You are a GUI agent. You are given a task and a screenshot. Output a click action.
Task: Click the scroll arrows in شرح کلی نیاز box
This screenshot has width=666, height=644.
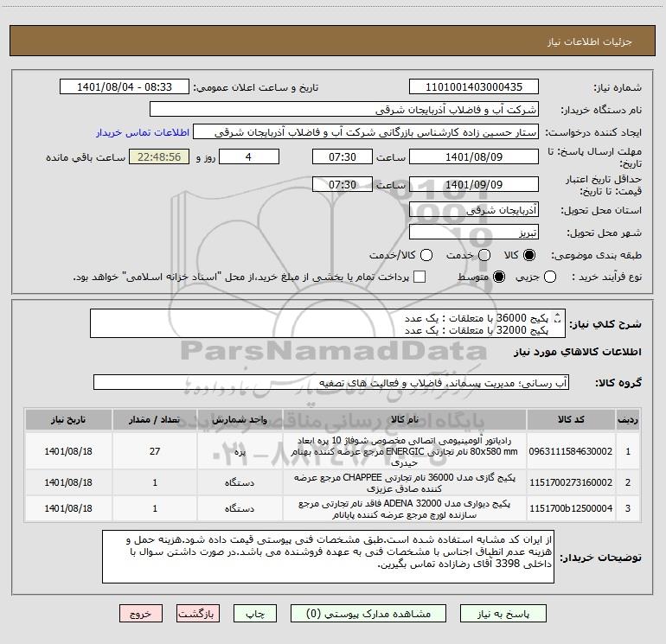pos(558,317)
